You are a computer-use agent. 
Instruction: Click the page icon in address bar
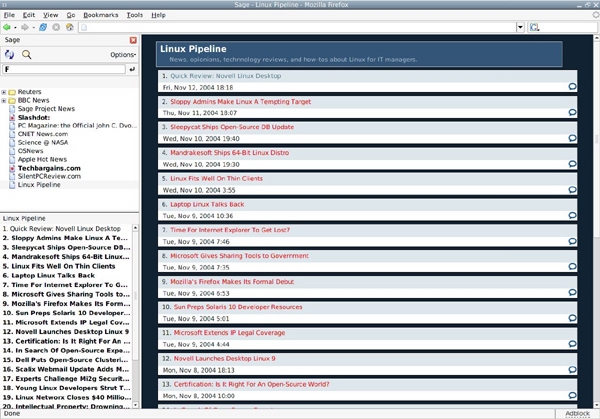[84, 28]
